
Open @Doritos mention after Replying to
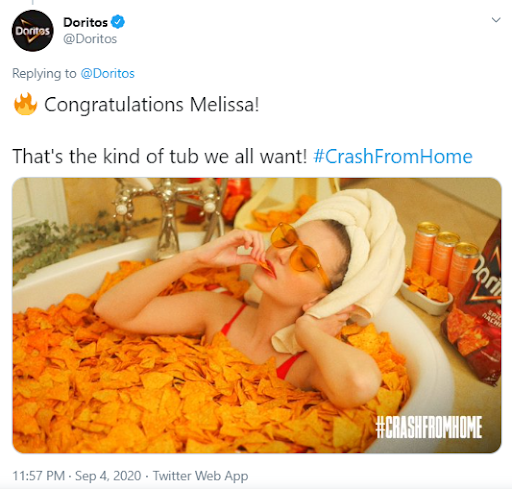pos(107,73)
